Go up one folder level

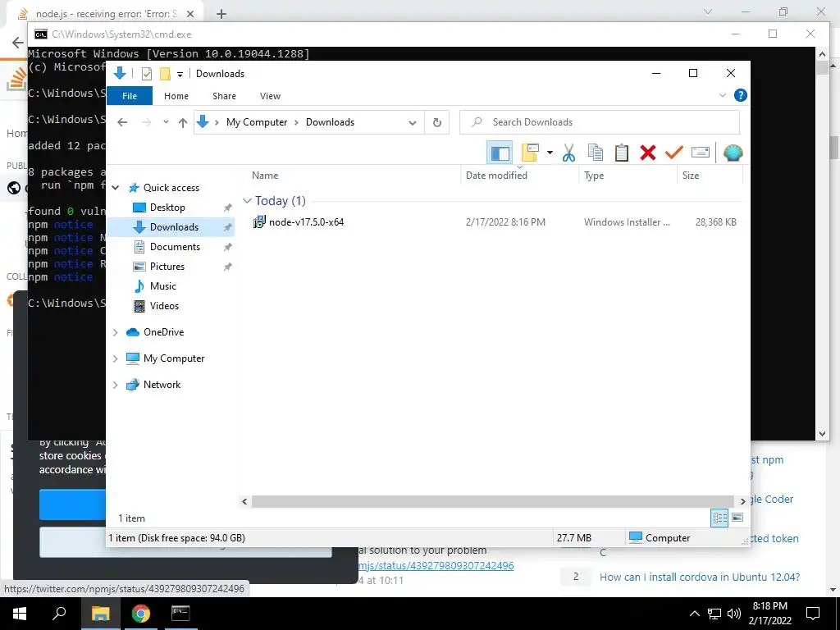(183, 123)
